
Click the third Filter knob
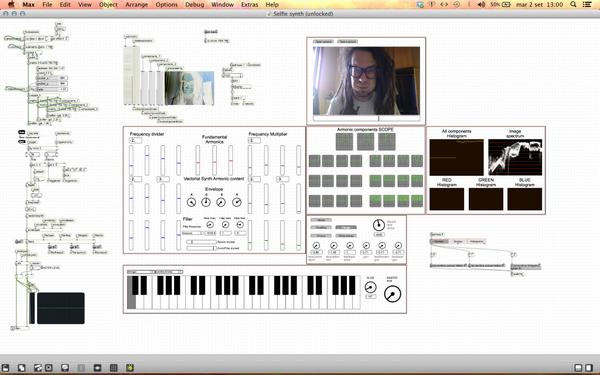coord(240,225)
